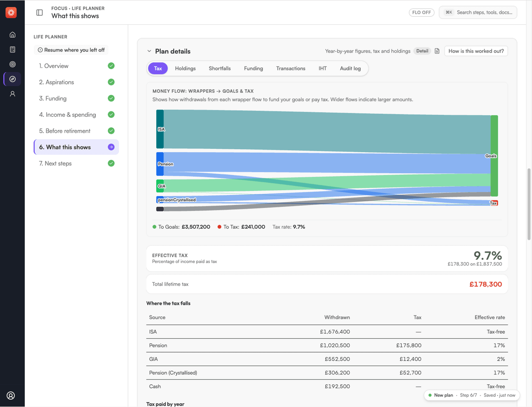Toggle the Detail view badge
This screenshot has width=532, height=407.
tap(422, 51)
